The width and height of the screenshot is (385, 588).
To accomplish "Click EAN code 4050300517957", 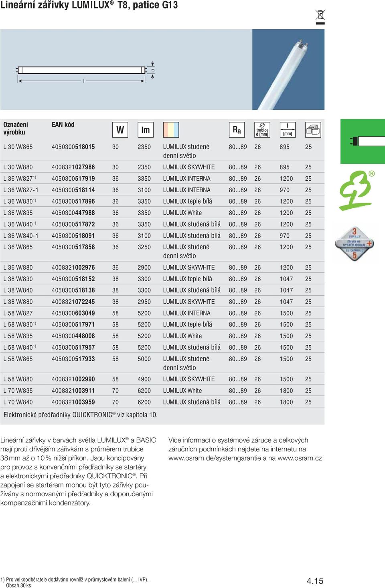I will (73, 348).
